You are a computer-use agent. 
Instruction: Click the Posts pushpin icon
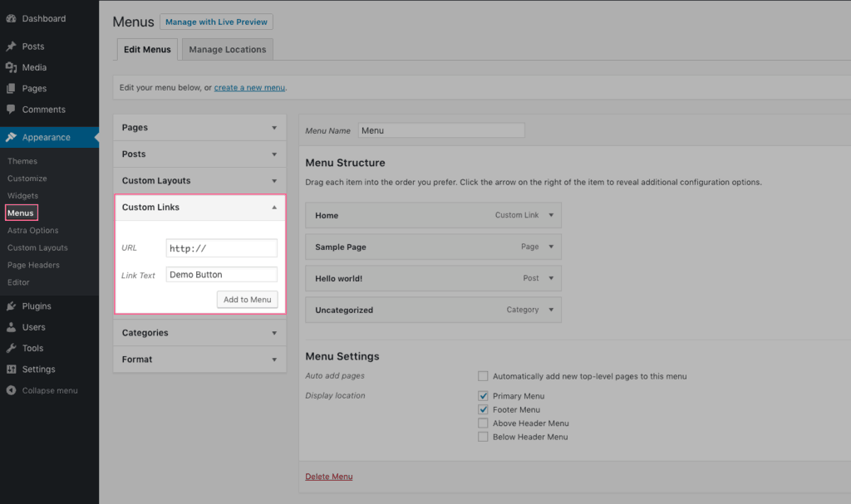tap(11, 46)
